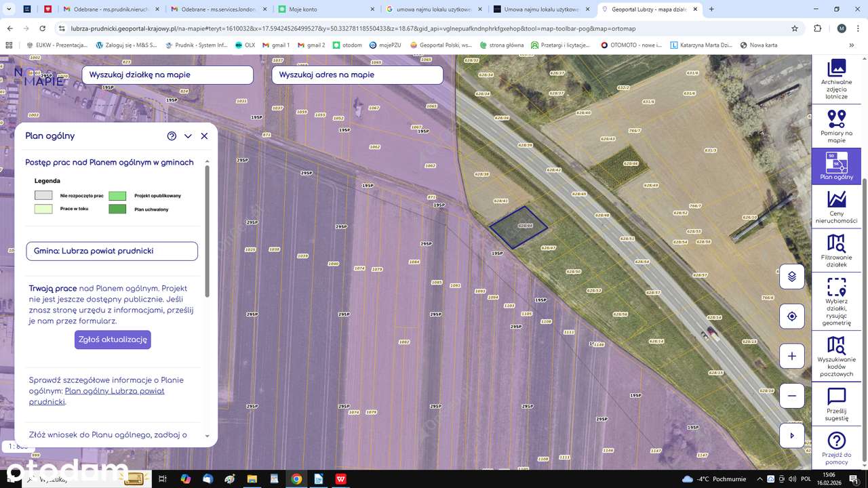The image size is (868, 488).
Task: Switch to Odebrane ms.services.london tab
Action: (x=220, y=9)
